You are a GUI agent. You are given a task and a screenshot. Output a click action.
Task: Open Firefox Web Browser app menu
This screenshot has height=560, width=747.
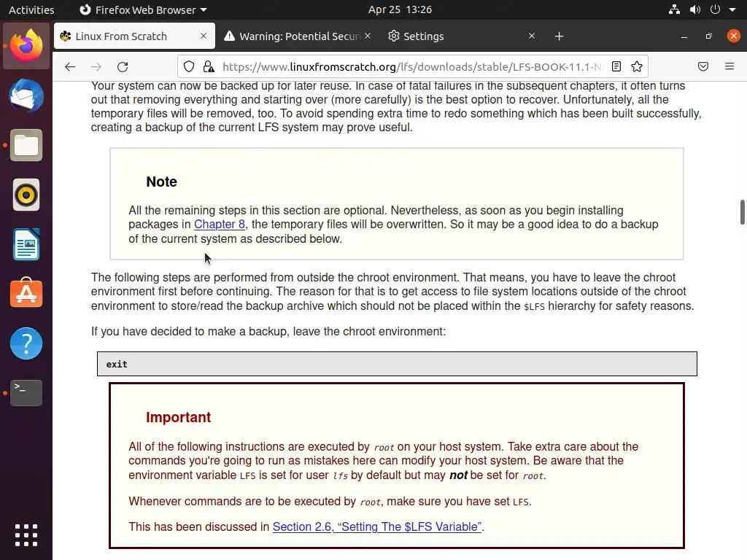pos(143,9)
